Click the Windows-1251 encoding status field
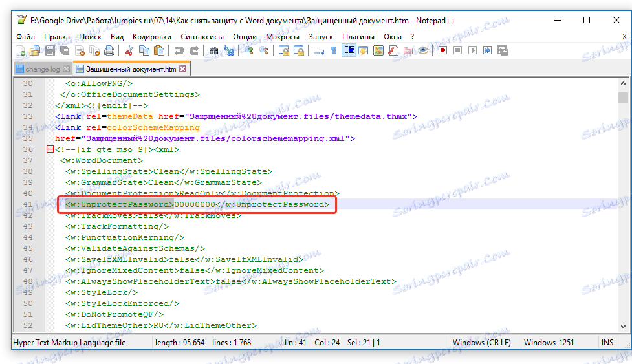The height and width of the screenshot is (364, 632). click(549, 343)
